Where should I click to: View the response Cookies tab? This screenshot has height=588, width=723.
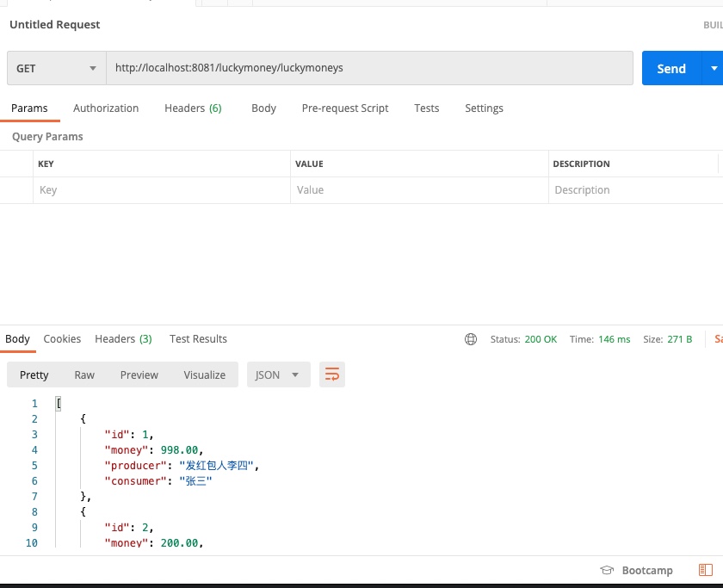[x=62, y=339]
